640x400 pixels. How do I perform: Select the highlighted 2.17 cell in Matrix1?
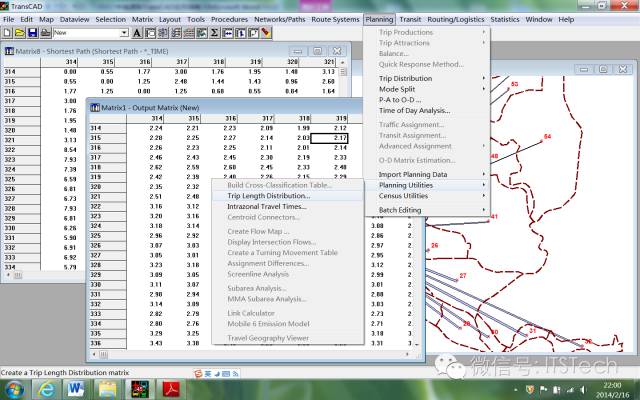pyautogui.click(x=329, y=138)
